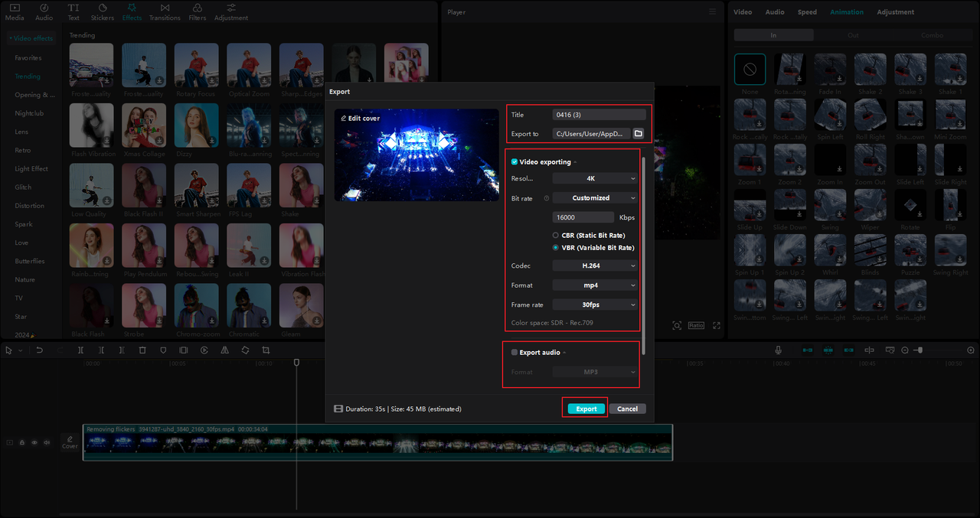Switch to the Audio tab in top toolbar
Viewport: 980px width, 518px height.
tap(44, 11)
